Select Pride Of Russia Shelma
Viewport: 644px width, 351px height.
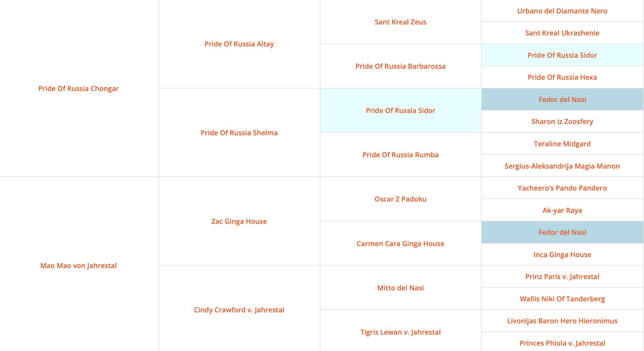(x=239, y=133)
